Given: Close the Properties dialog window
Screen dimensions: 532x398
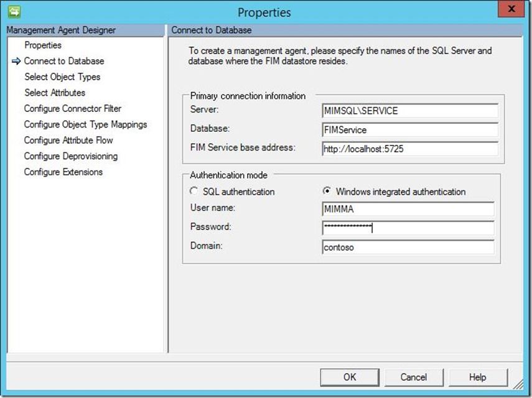Looking at the screenshot, I should 511,9.
